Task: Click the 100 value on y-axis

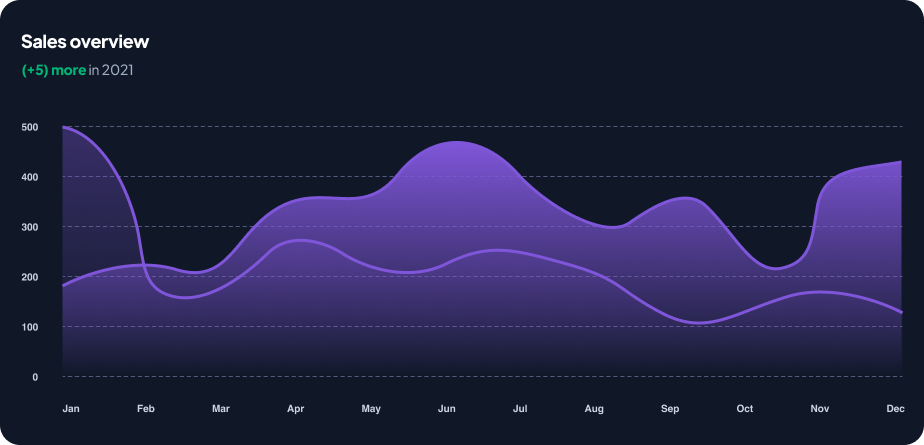Action: (x=29, y=327)
